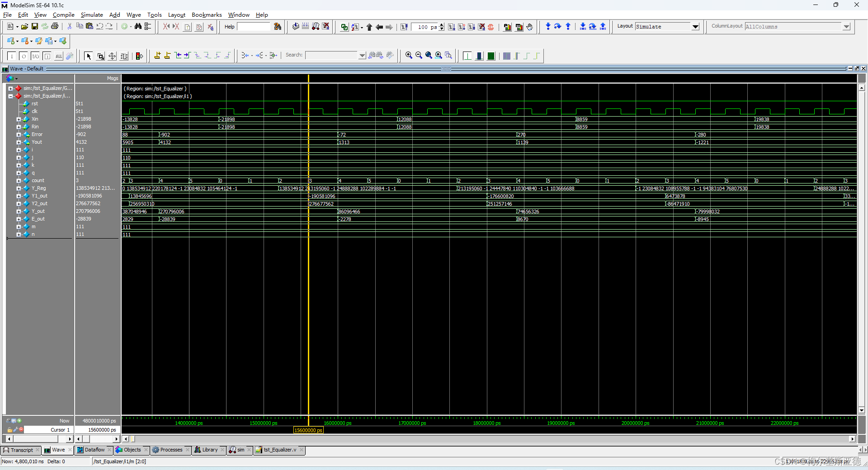Click the yellow cursor 15600000 ps time label
868x470 pixels.
tap(308, 430)
